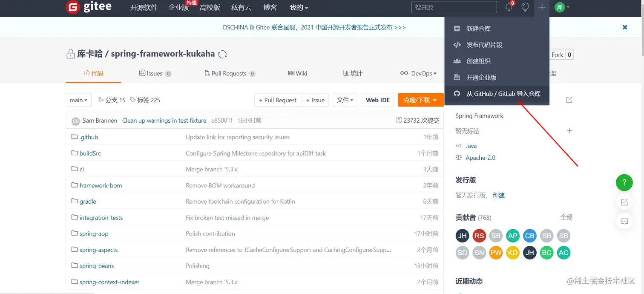Viewport: 644px width, 294px height.
Task: Focus the 搜开源 search field
Action: point(454,7)
